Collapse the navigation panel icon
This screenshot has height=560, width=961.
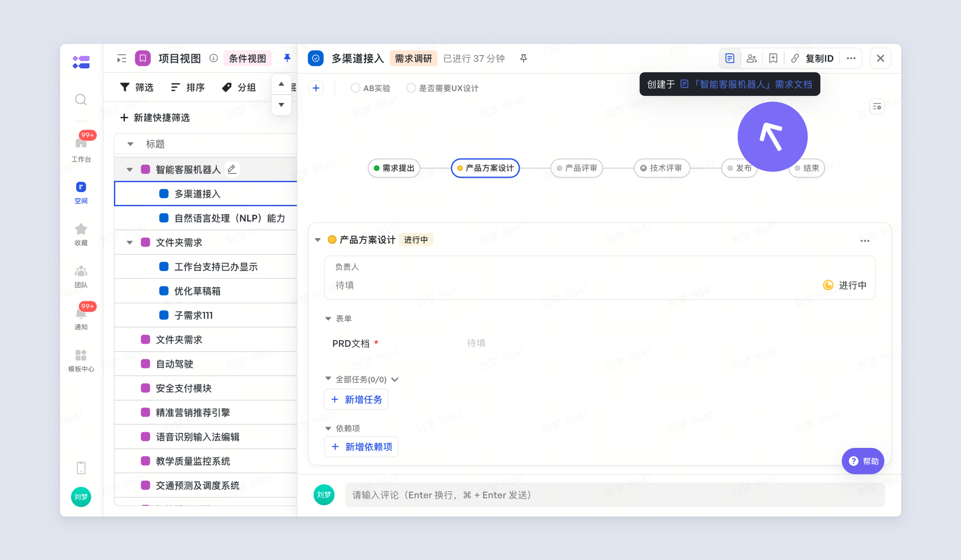(x=122, y=58)
